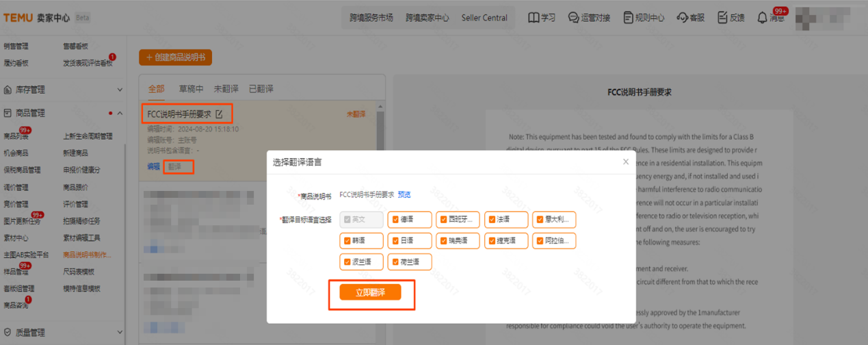
Task: Open 客服 headset icon
Action: [682, 18]
